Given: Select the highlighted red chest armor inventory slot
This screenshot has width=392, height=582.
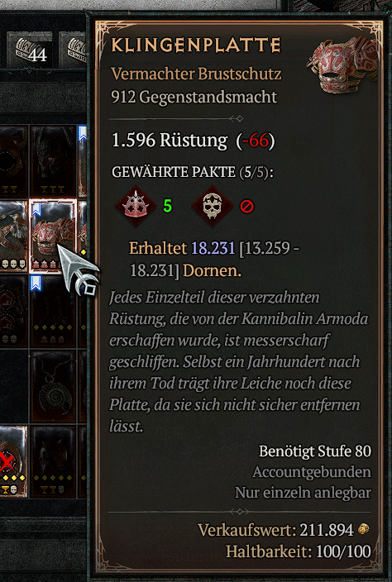Looking at the screenshot, I should point(53,236).
